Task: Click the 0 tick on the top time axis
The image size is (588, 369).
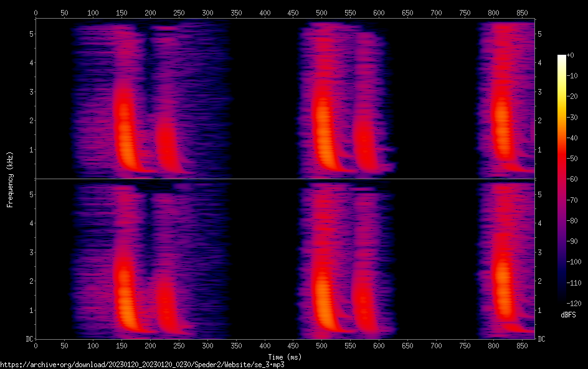Action: [36, 12]
